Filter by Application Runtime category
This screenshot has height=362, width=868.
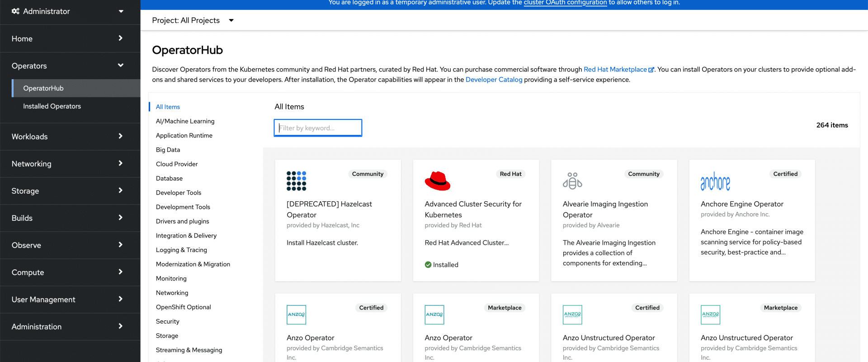pos(184,135)
